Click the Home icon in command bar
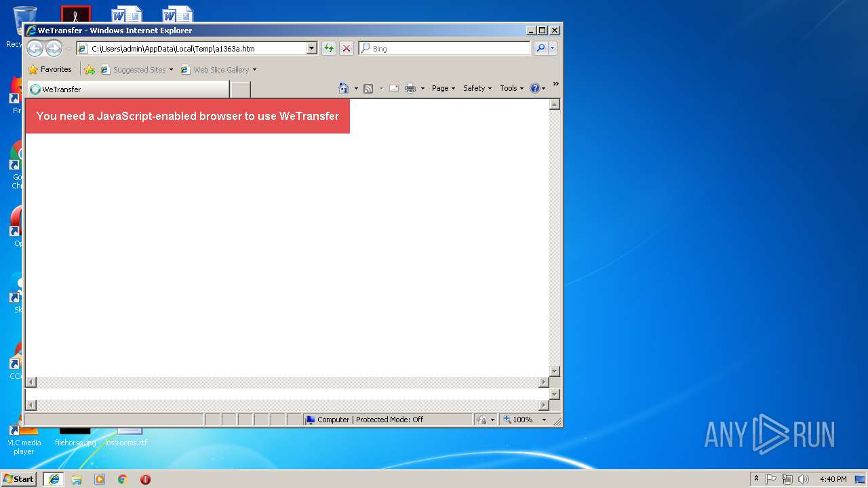 click(x=343, y=88)
